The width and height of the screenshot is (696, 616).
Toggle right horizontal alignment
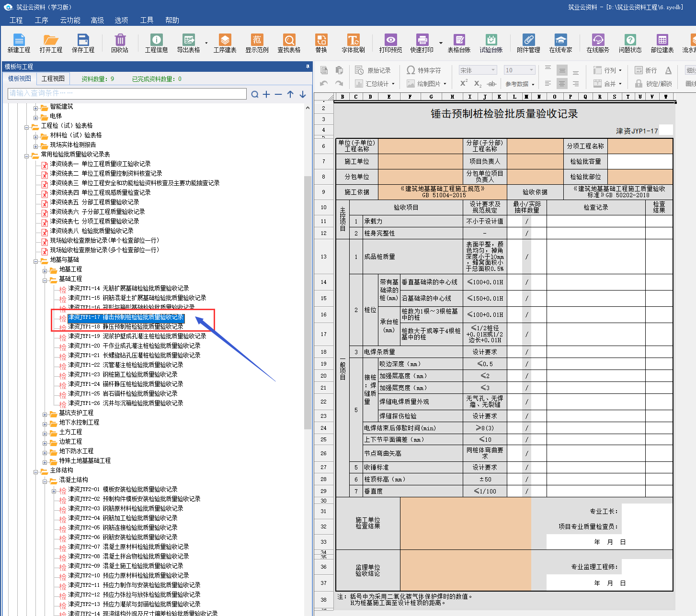[576, 84]
